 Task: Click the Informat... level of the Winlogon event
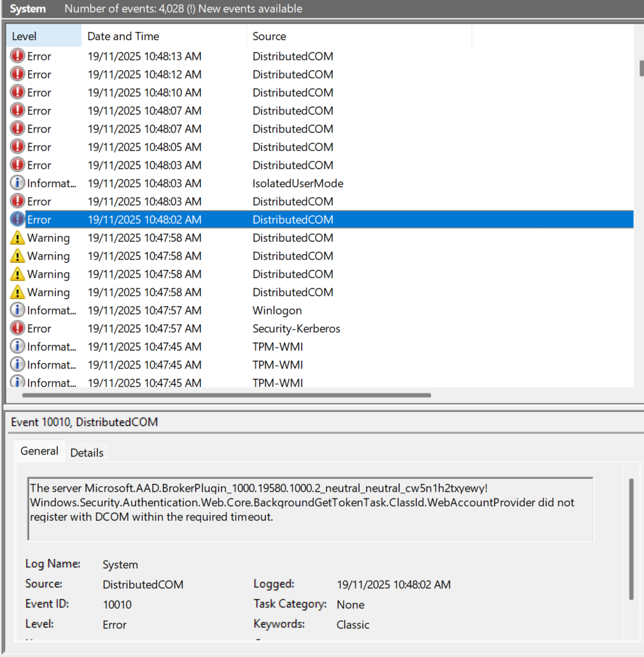[x=52, y=311]
